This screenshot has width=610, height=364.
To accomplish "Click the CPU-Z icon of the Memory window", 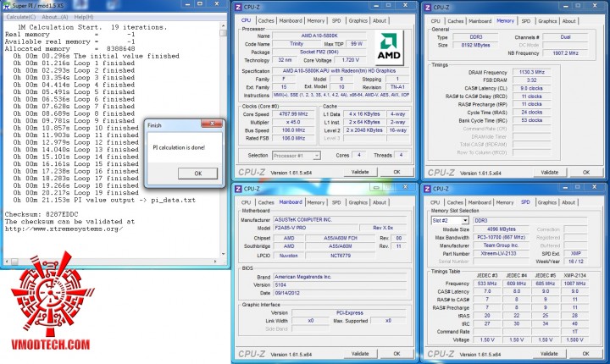I will point(428,7).
